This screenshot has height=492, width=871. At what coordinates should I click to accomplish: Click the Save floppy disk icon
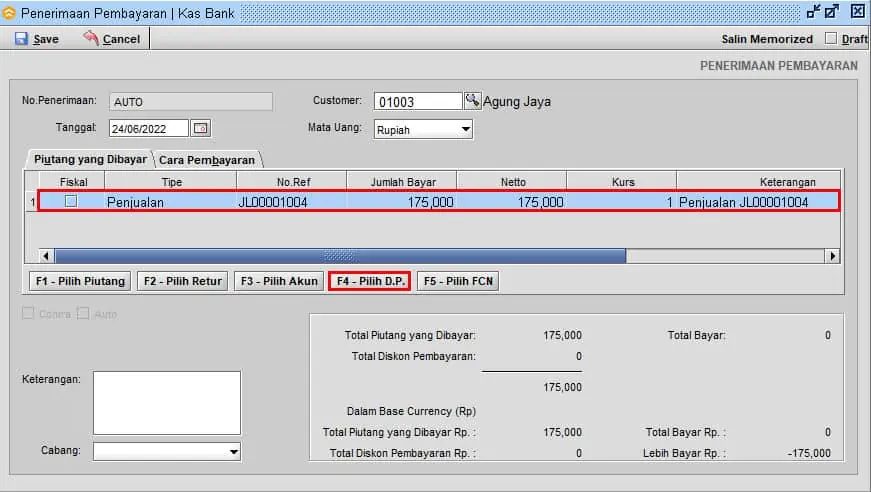(x=21, y=38)
